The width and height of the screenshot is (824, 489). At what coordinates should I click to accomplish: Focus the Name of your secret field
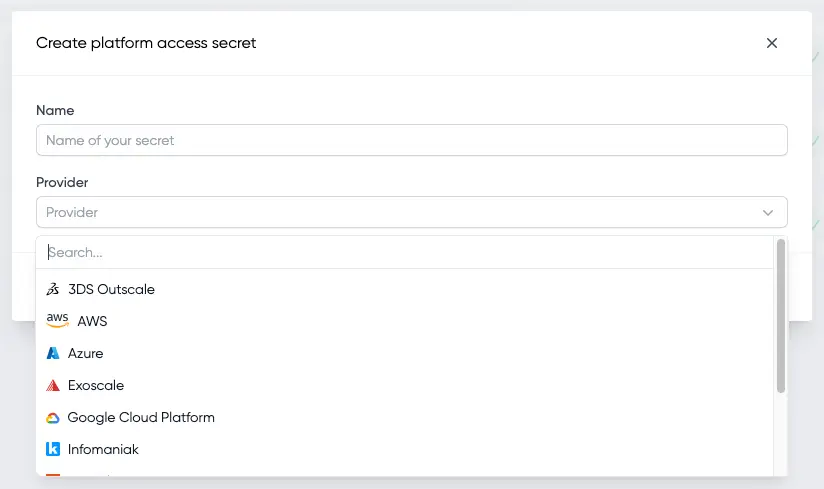coord(411,140)
